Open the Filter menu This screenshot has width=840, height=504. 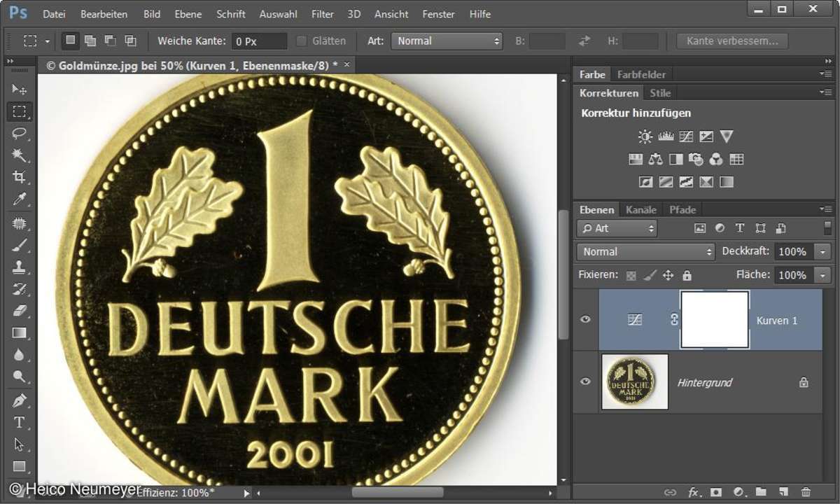coord(323,14)
